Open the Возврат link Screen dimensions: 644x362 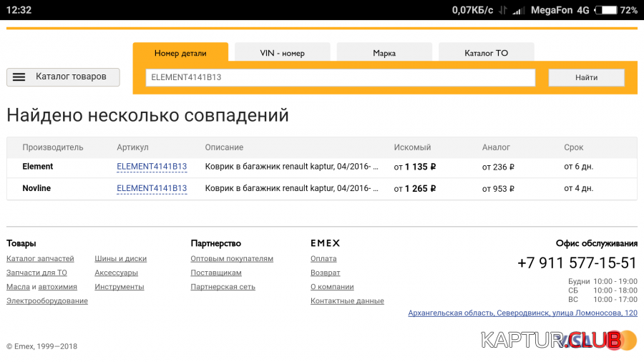coord(326,273)
